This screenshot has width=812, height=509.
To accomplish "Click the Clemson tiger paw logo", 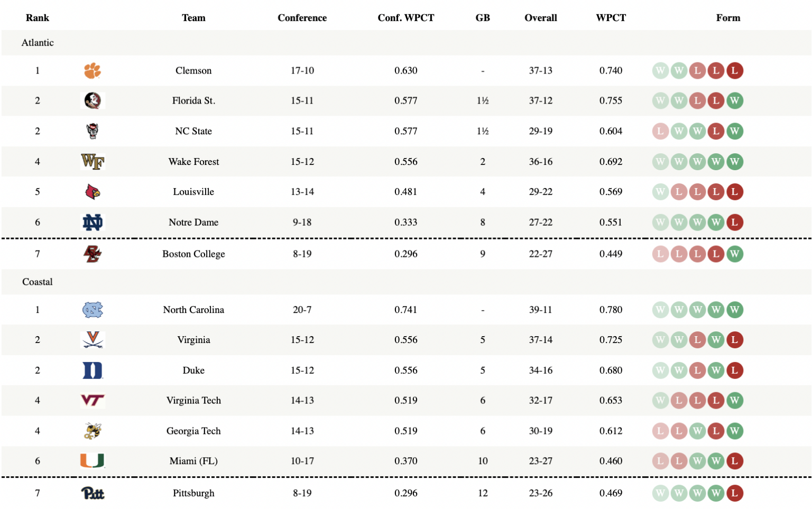I will coord(93,71).
